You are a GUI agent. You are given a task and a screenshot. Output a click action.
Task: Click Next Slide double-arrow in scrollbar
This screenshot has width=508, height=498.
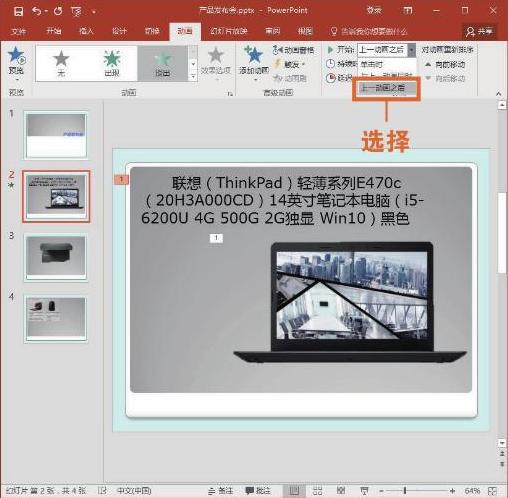click(502, 464)
